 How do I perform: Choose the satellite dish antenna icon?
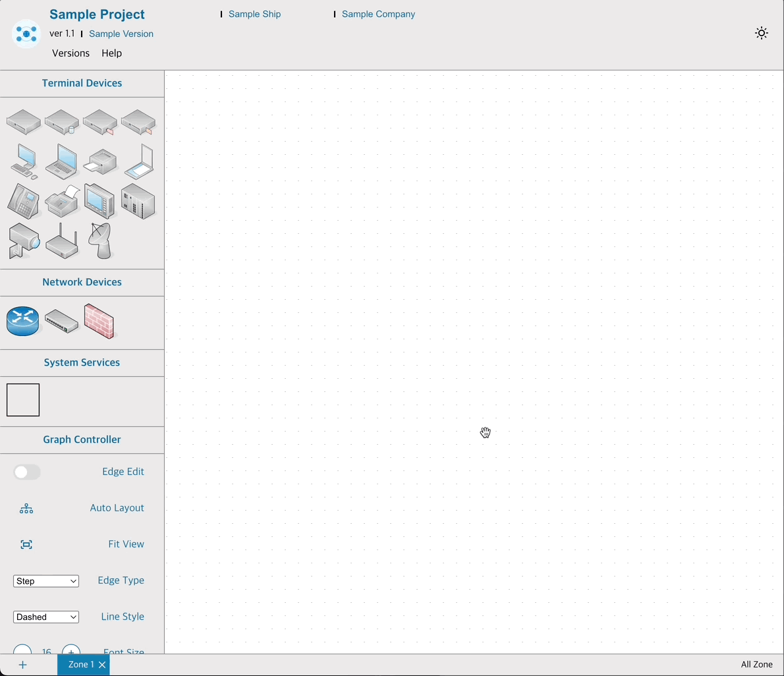point(100,240)
